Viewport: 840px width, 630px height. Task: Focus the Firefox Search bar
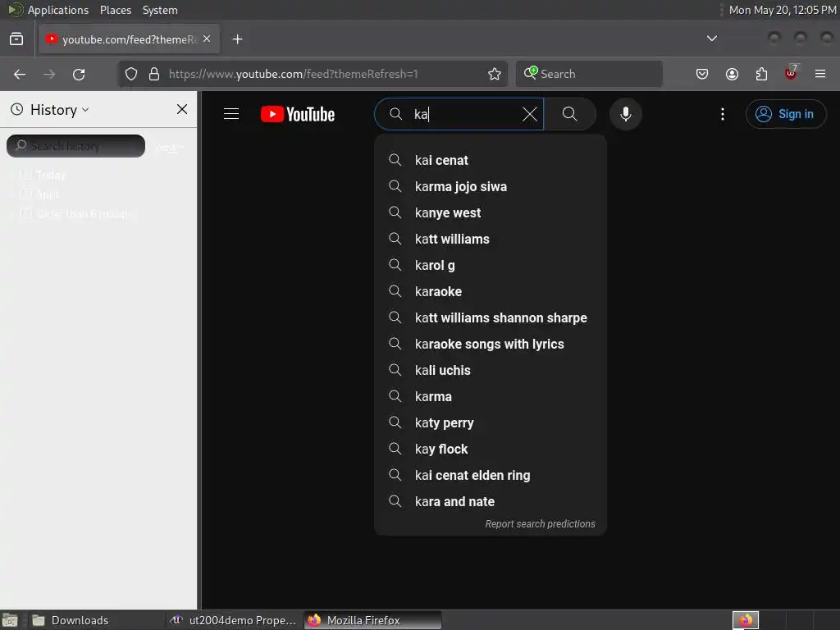coord(589,74)
